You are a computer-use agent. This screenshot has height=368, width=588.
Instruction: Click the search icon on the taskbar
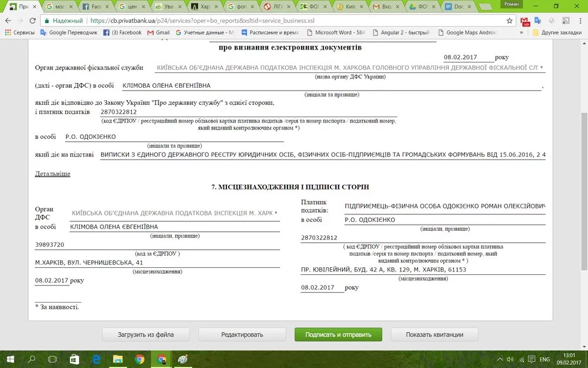coord(31,359)
